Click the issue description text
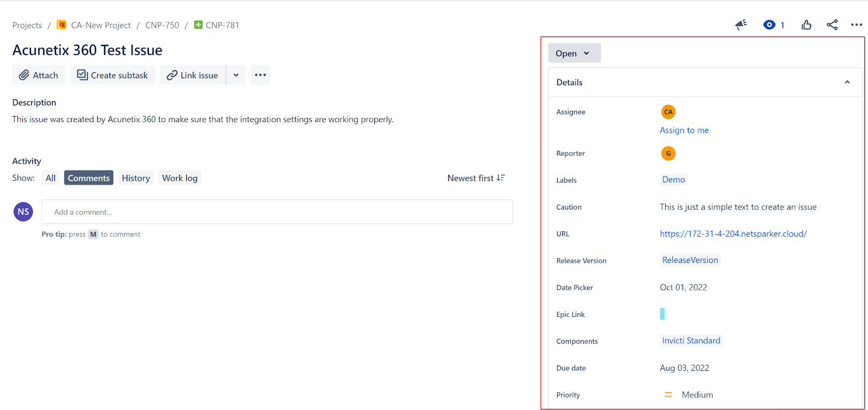This screenshot has height=410, width=868. point(203,119)
